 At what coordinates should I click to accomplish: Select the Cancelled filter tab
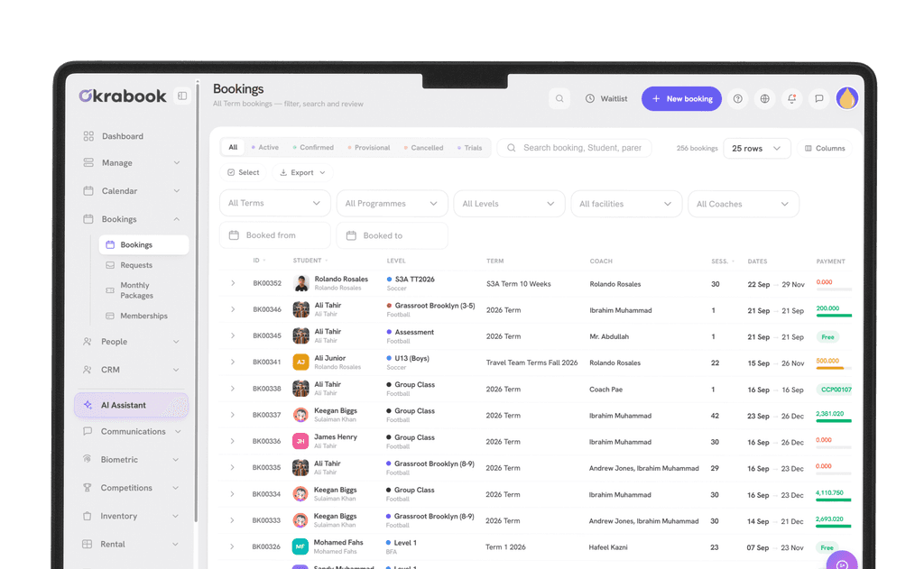pos(424,148)
